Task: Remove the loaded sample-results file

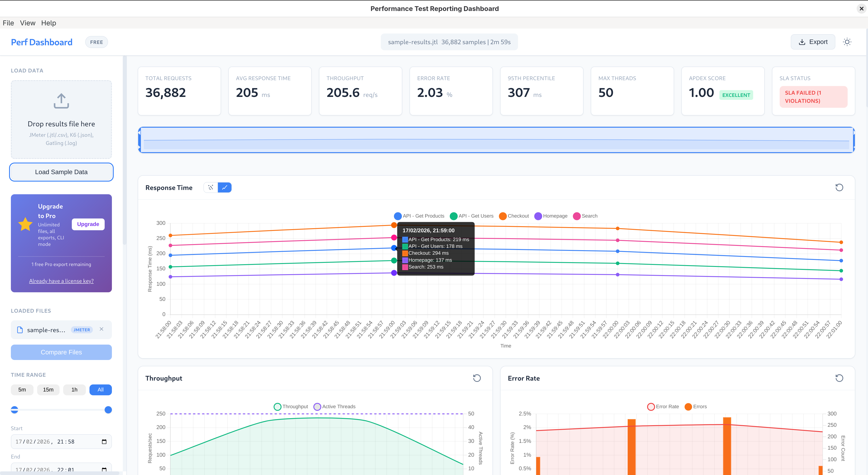Action: tap(101, 329)
